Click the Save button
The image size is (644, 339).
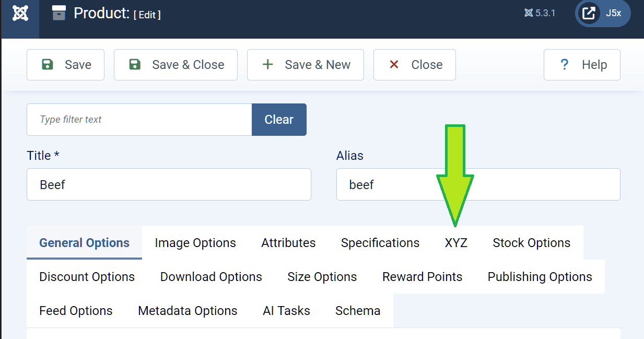coord(66,65)
